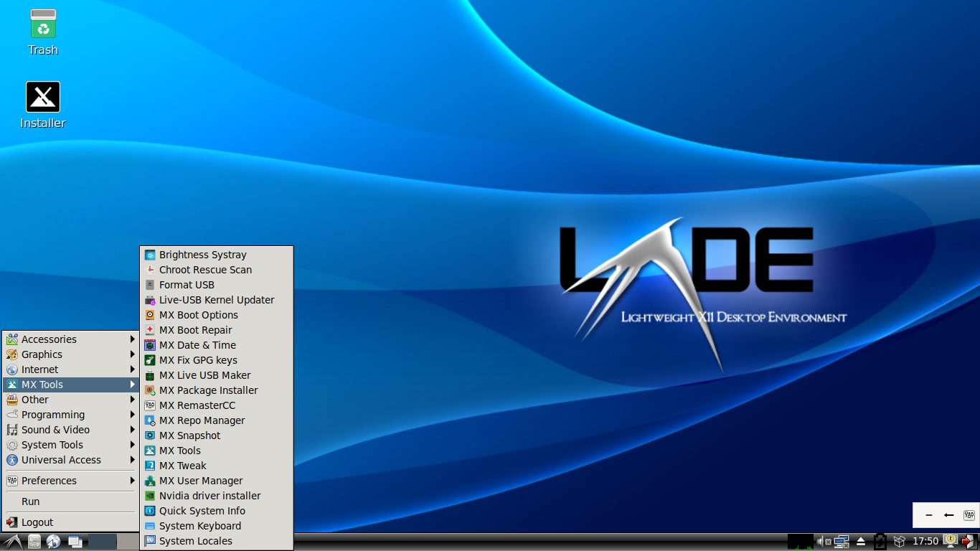Select the highlighted MX Tools category

[71, 385]
